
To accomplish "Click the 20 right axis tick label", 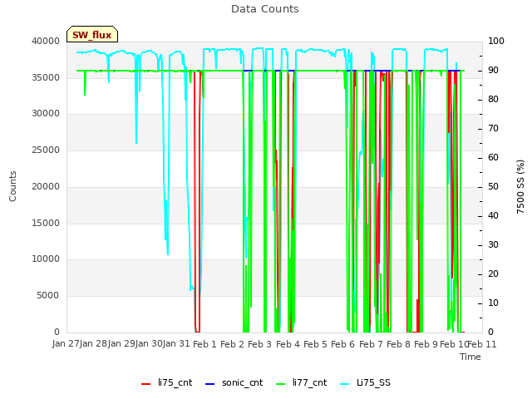I will (493, 273).
